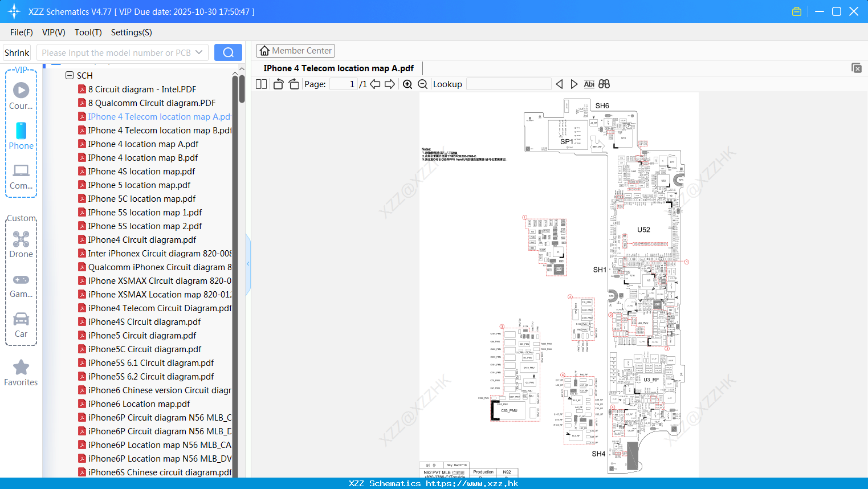
Task: Open IPhone4 Circuit diagram.pdf
Action: 142,240
